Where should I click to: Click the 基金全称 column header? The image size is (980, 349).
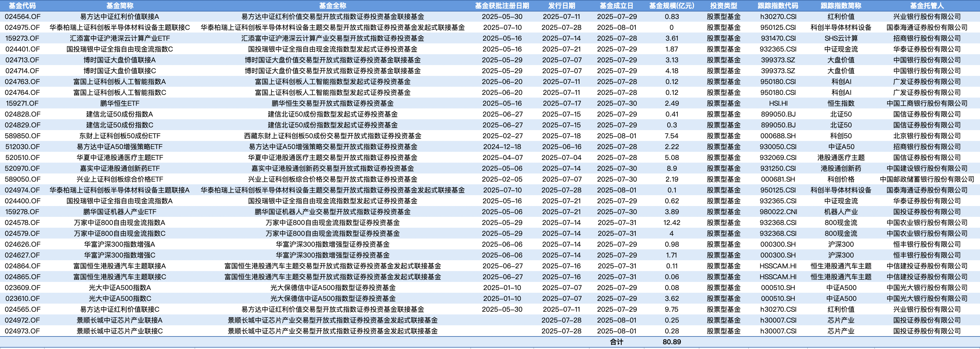(332, 6)
